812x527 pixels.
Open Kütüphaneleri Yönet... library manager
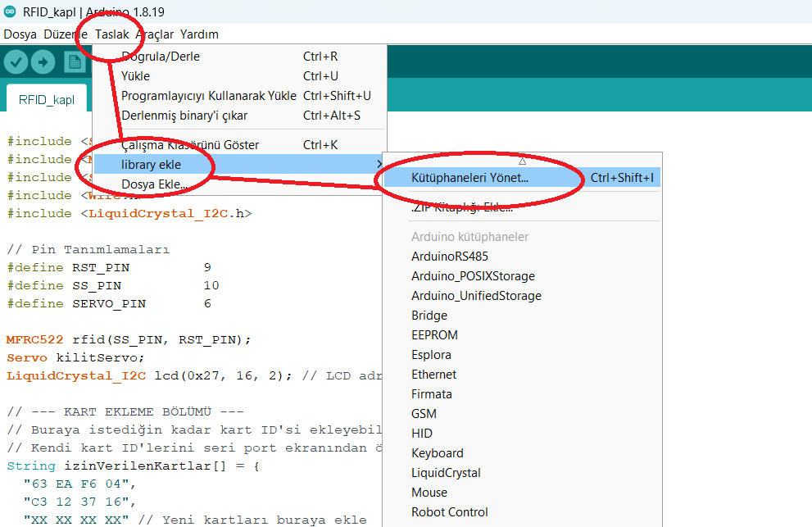[x=470, y=178]
